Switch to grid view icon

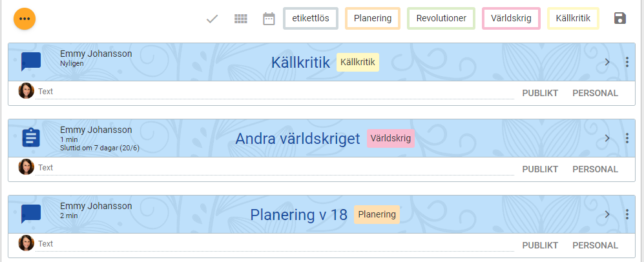241,19
